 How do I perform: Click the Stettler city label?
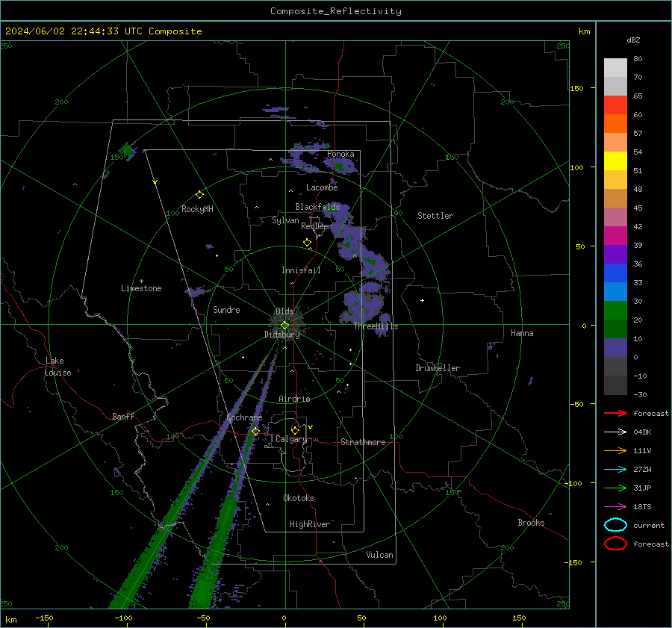click(x=435, y=216)
